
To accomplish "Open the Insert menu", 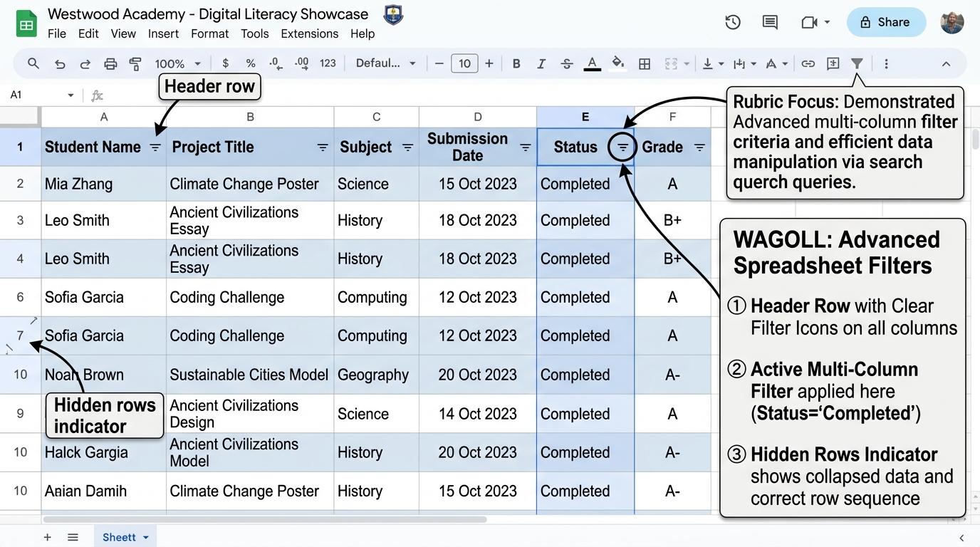I will coord(163,33).
